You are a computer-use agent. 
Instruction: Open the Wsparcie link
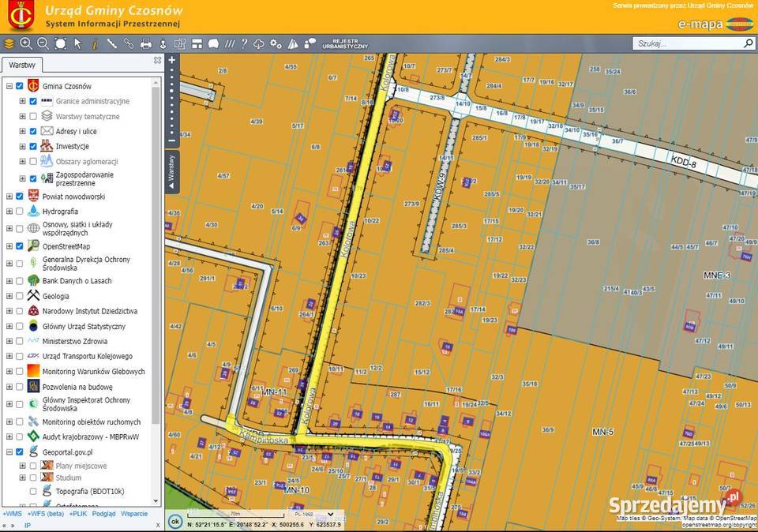pyautogui.click(x=134, y=514)
